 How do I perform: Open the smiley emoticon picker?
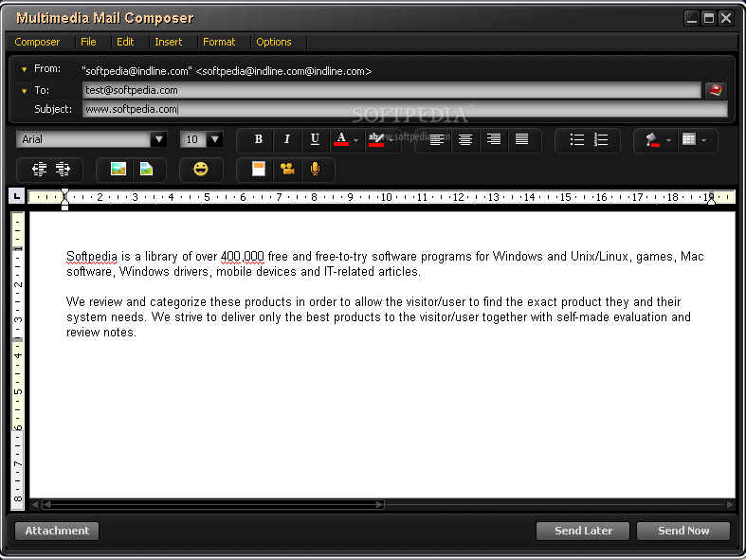pos(201,169)
